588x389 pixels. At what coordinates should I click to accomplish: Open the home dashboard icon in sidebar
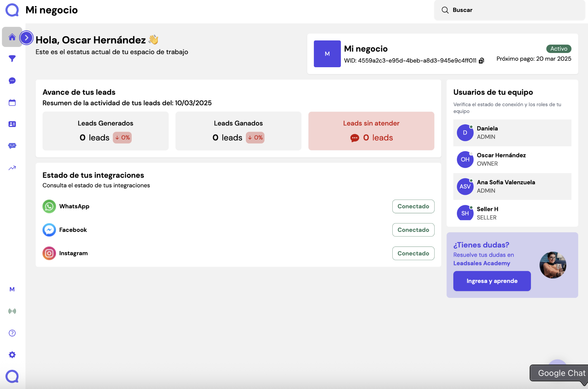(x=12, y=37)
